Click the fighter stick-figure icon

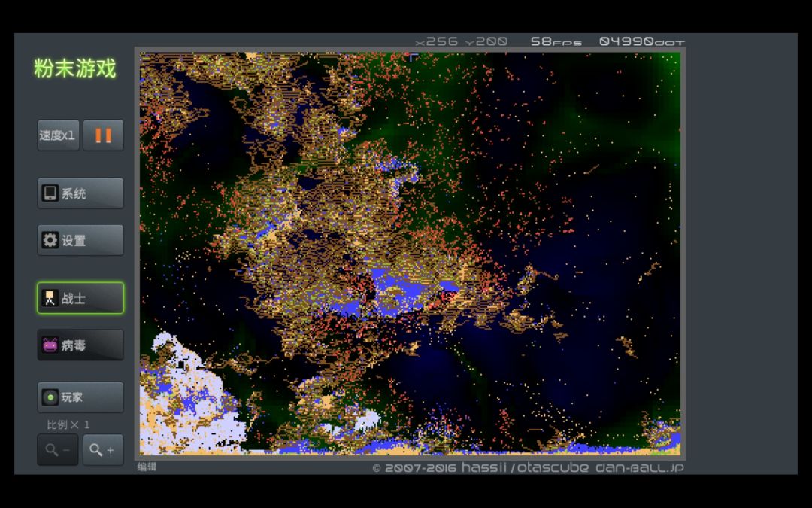point(50,298)
